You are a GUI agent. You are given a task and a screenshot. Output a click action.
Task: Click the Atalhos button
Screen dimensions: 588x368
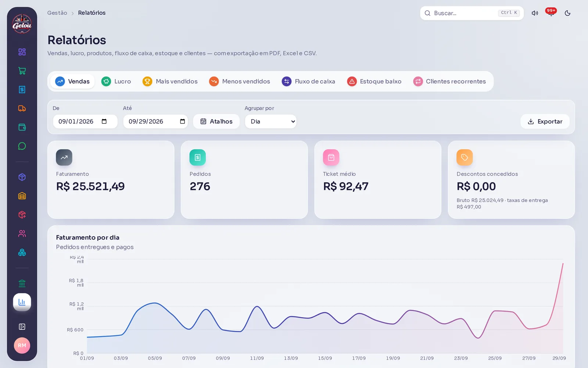[216, 121]
